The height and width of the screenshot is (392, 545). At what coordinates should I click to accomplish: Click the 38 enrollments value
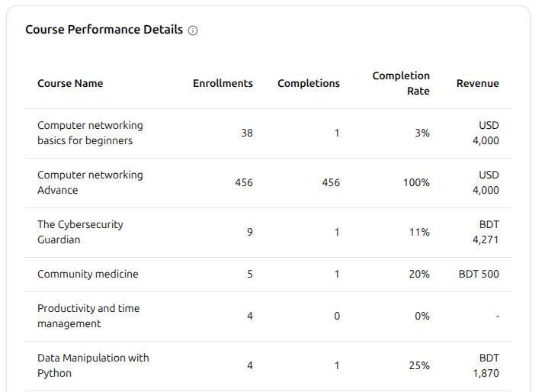point(247,133)
